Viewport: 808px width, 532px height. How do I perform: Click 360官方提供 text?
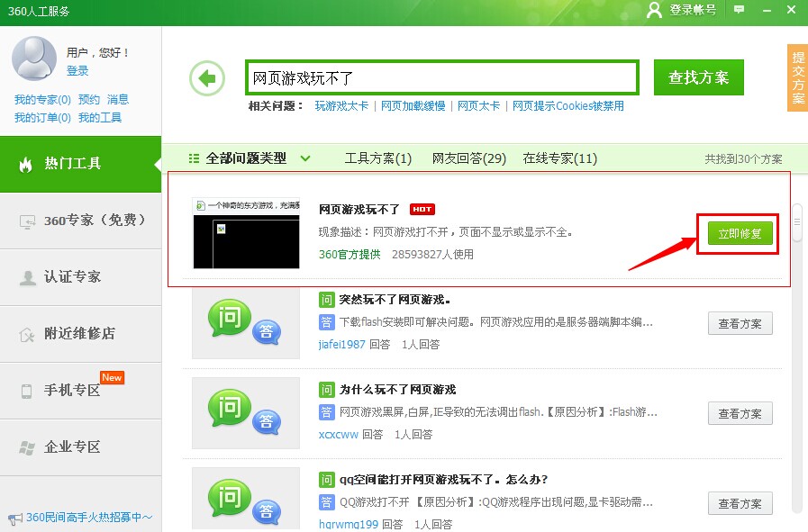point(350,255)
